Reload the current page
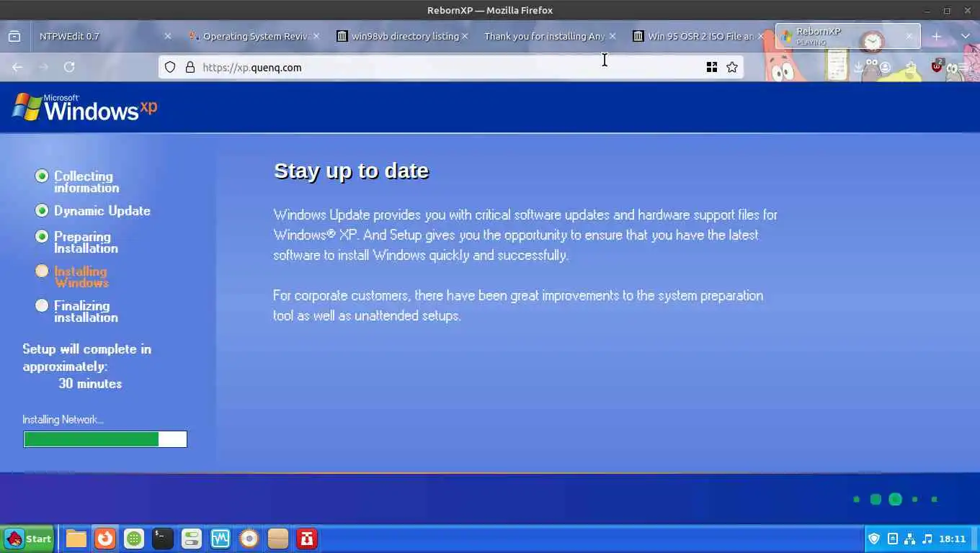The image size is (980, 553). tap(69, 67)
